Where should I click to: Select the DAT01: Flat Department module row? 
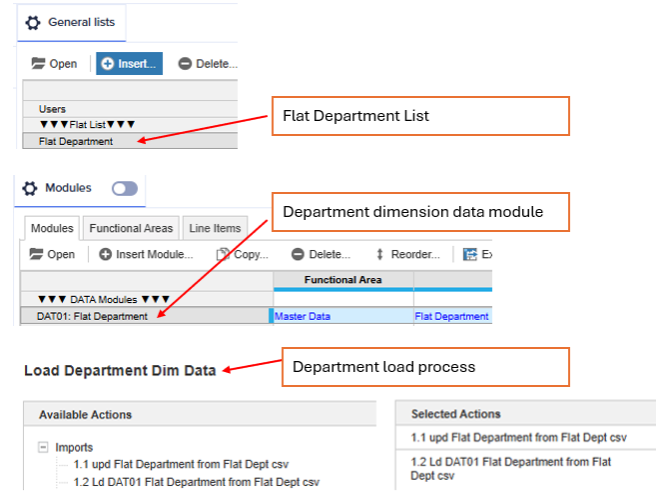147,316
